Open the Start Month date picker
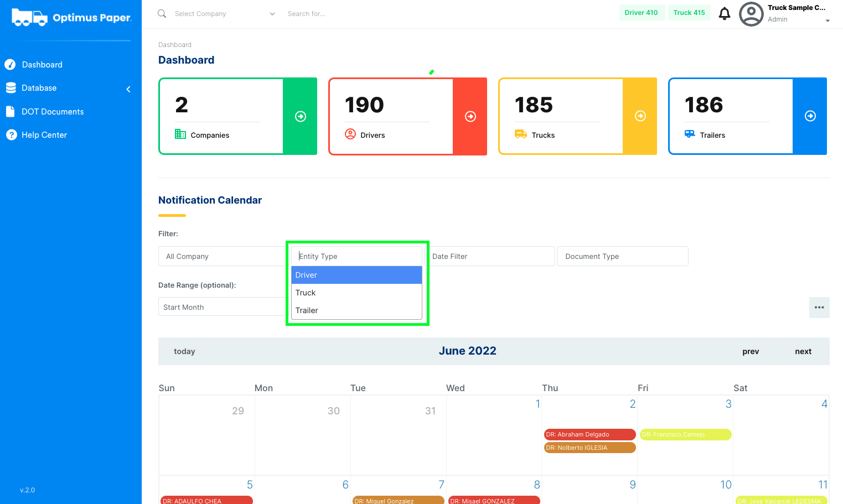This screenshot has height=504, width=843. tap(221, 307)
